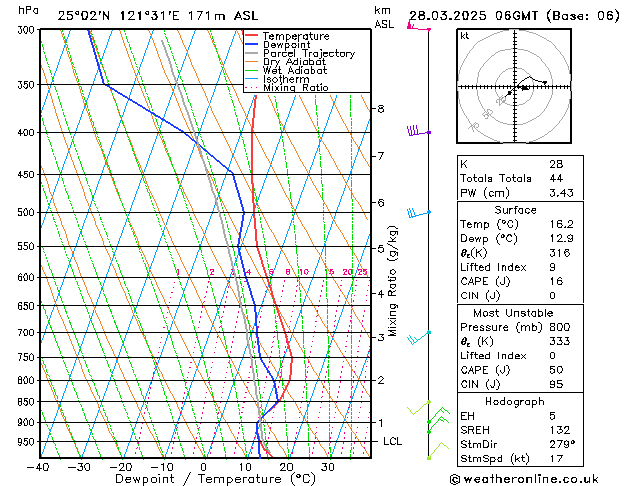Screen dimensions: 629x486
Task: Click the Surface section heading
Action: point(515,210)
